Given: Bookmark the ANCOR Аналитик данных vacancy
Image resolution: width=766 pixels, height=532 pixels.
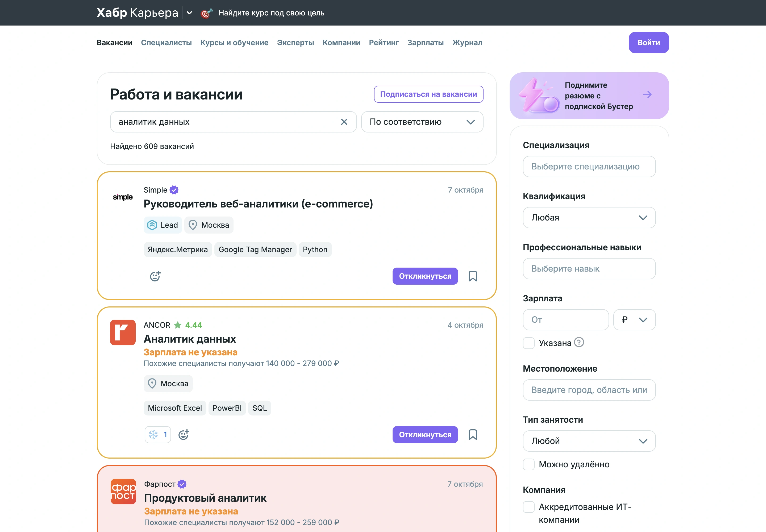Looking at the screenshot, I should [x=473, y=435].
